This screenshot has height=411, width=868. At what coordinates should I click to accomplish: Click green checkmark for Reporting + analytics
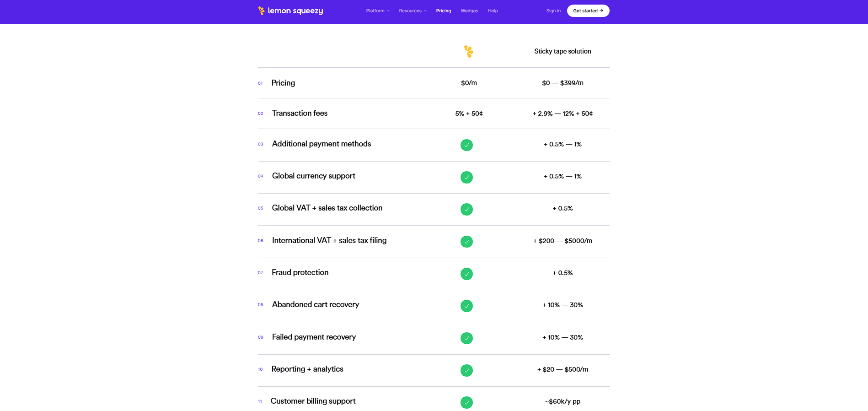pos(466,370)
